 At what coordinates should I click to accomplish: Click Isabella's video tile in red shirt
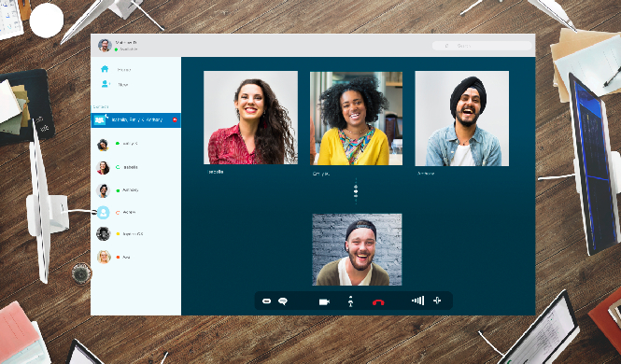point(250,118)
